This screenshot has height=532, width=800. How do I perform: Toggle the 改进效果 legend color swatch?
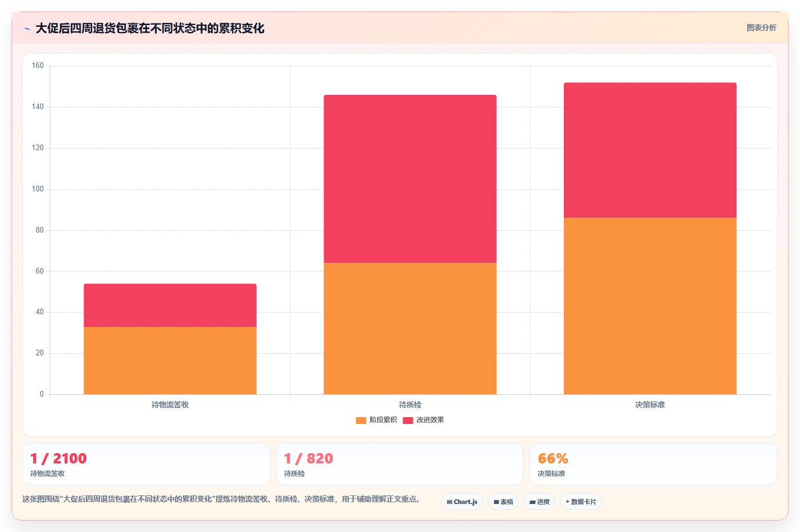[x=408, y=420]
